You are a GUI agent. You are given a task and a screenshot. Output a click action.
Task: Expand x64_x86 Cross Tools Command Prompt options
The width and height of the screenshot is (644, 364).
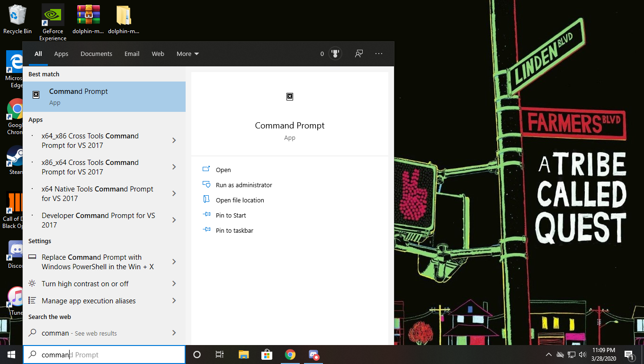(174, 140)
